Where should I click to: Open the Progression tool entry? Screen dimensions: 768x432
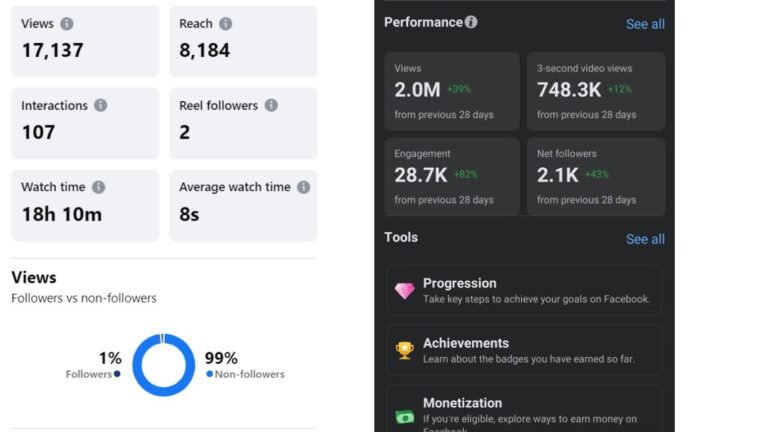524,291
